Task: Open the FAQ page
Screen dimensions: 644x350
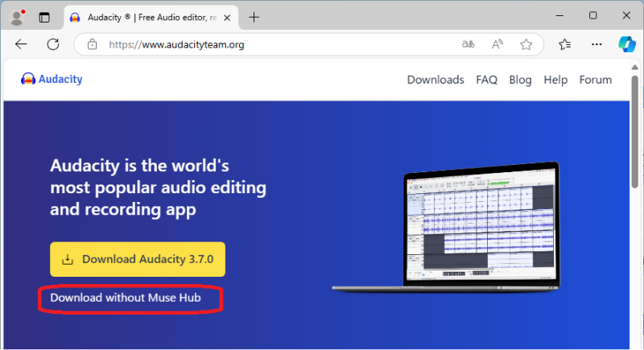Action: pyautogui.click(x=487, y=80)
